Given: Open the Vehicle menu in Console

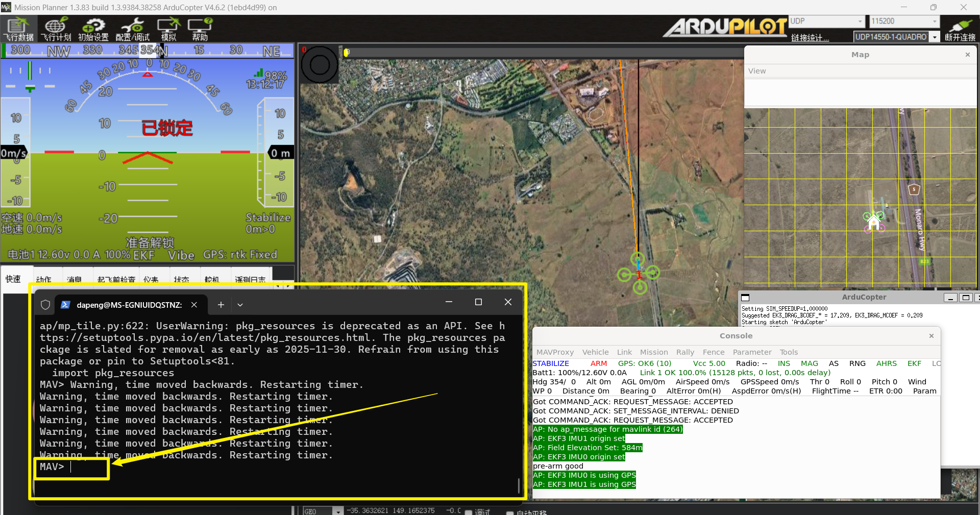Looking at the screenshot, I should pyautogui.click(x=595, y=352).
